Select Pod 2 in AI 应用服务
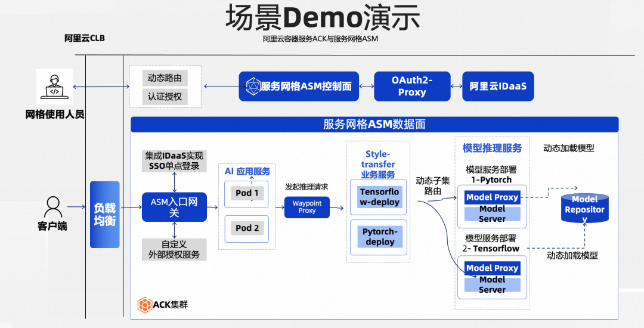The image size is (644, 328). click(x=246, y=228)
